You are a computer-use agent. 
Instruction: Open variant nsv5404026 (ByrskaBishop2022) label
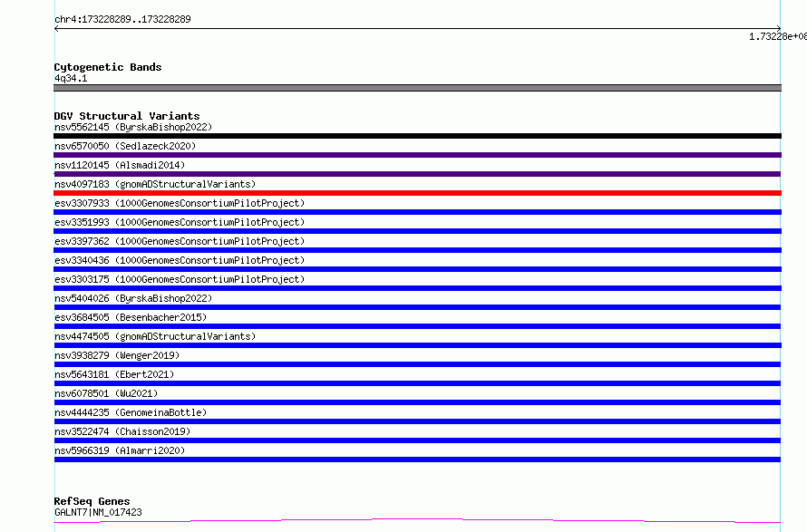click(133, 298)
